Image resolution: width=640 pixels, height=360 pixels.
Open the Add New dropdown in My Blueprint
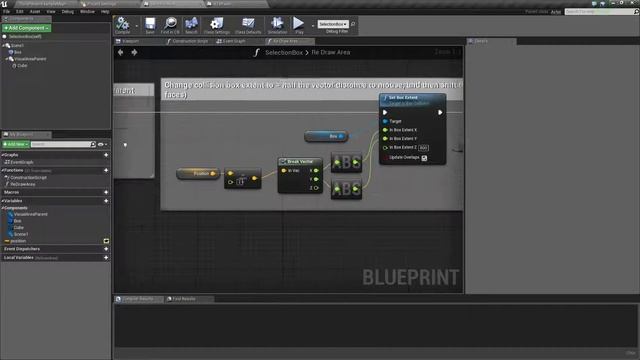point(16,144)
